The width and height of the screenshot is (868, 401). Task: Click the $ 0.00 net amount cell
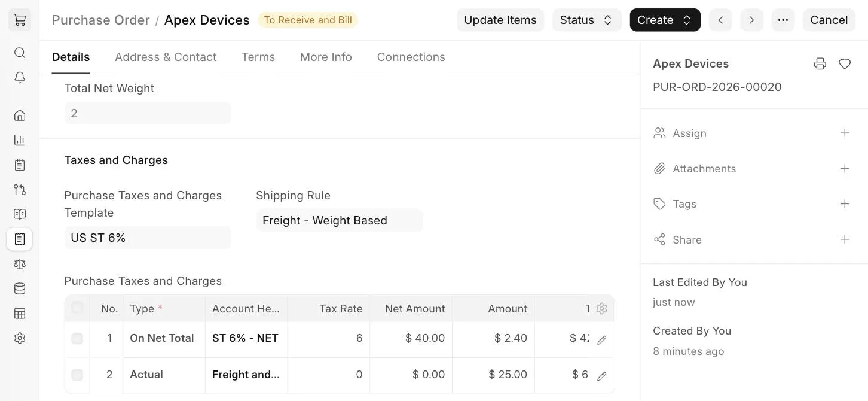click(411, 375)
